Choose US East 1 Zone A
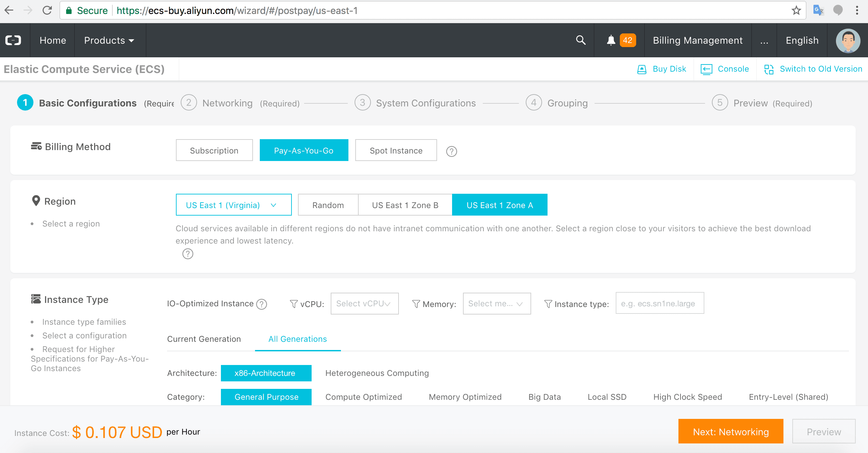This screenshot has height=453, width=868. pos(500,205)
